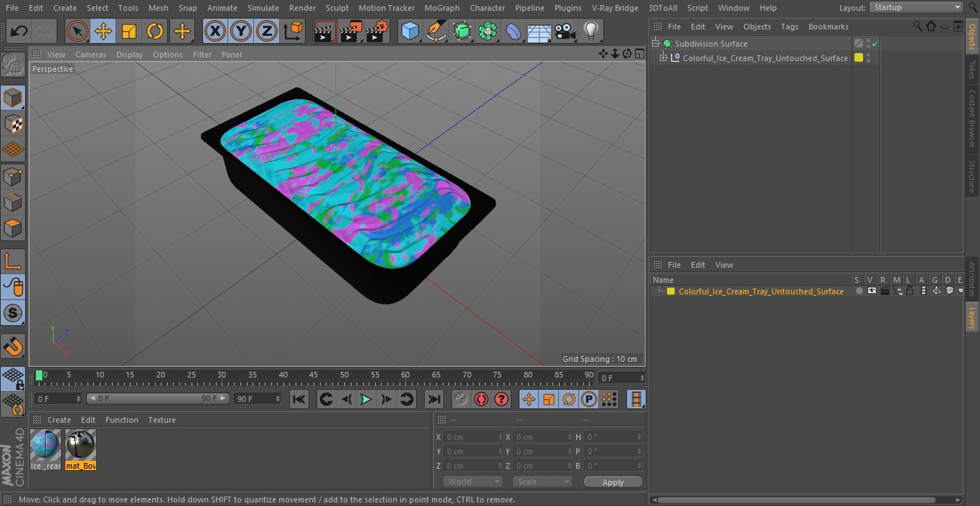Toggle Autokeying red button
This screenshot has height=506, width=980.
click(x=481, y=399)
